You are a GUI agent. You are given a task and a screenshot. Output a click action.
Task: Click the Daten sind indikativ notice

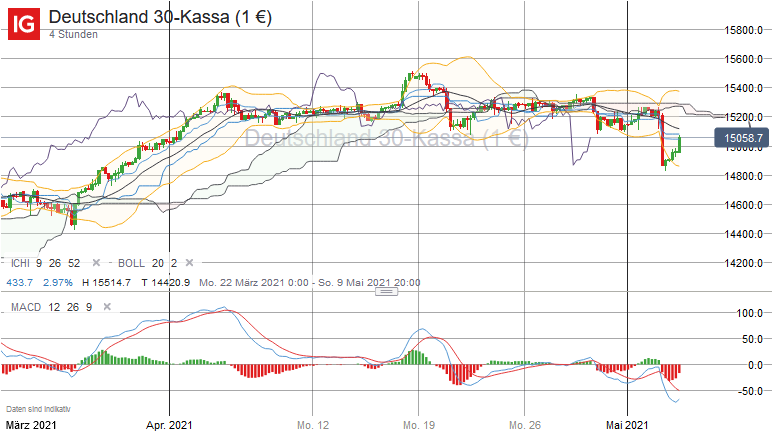(x=38, y=409)
